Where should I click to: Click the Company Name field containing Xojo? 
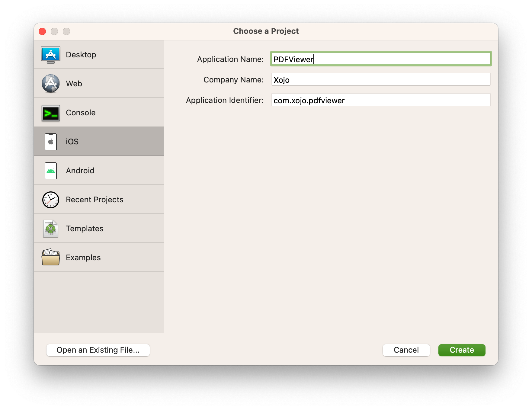(381, 79)
